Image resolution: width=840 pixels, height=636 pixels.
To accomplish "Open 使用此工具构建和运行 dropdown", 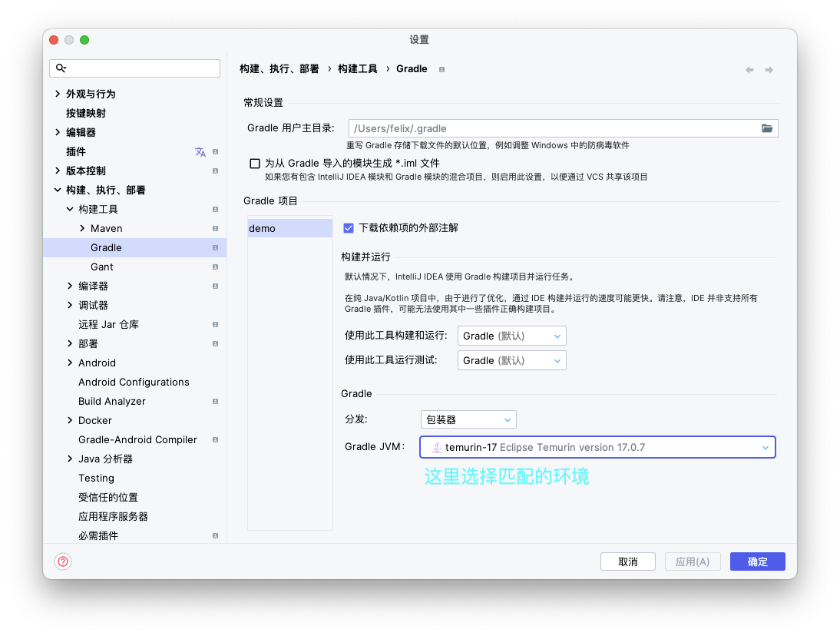I will pos(511,336).
